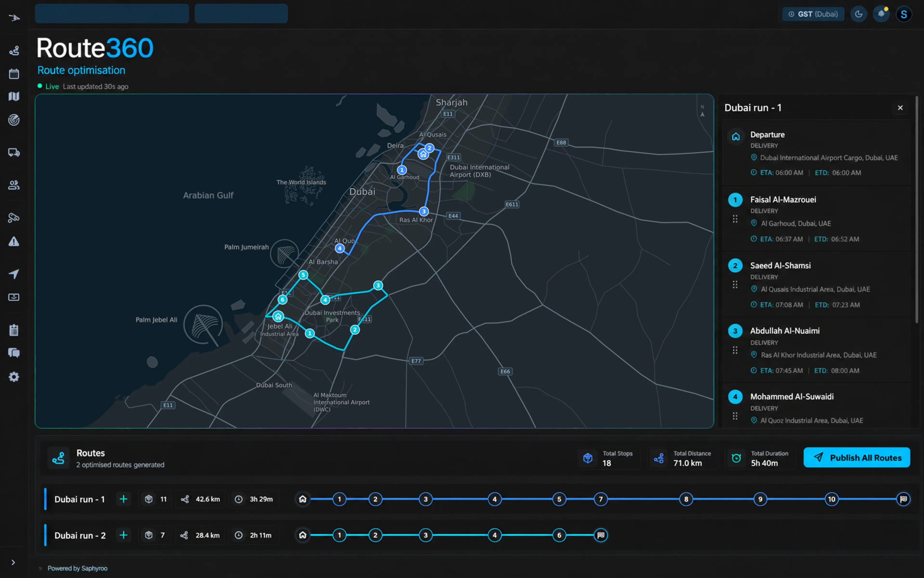This screenshot has height=578, width=924.
Task: Toggle dark mode moon icon
Action: pyautogui.click(x=859, y=14)
